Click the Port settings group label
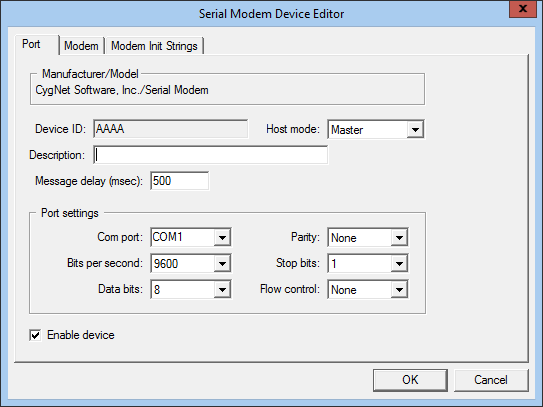Screen dimensions: 543x407 point(70,213)
